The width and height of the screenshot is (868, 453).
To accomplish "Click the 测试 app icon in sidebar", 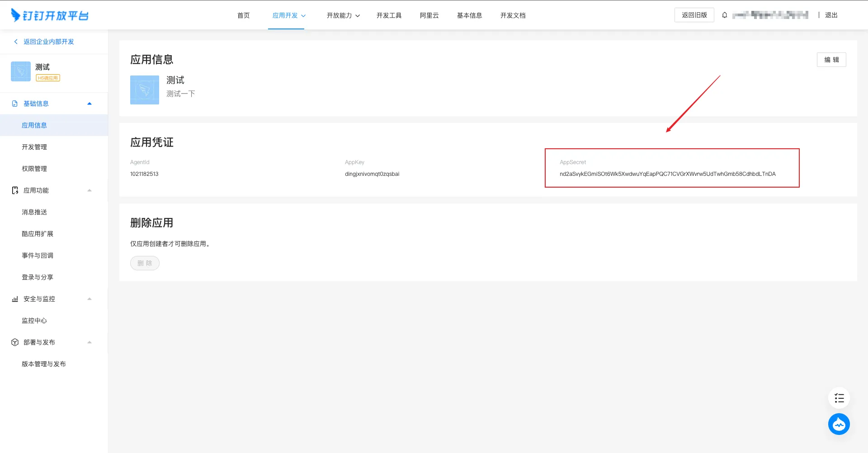I will pos(21,71).
